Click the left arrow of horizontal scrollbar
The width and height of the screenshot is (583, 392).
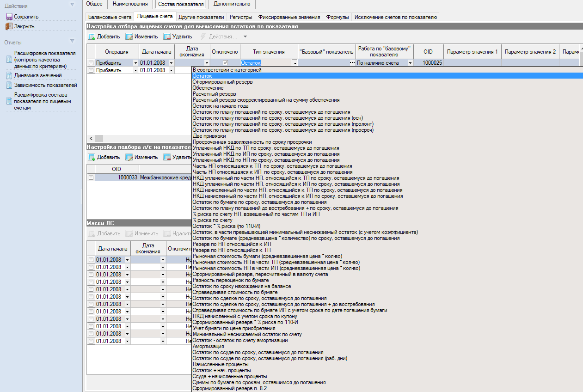(91, 139)
